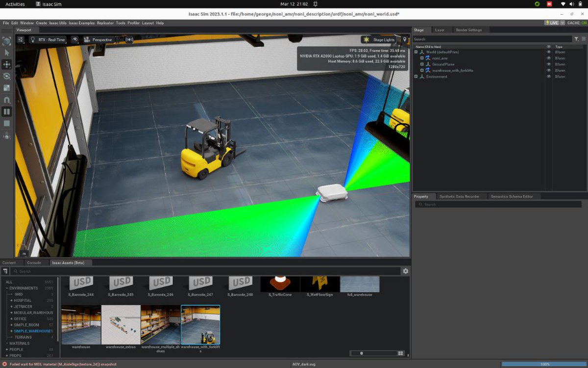Open the Perspective camera menu
The height and width of the screenshot is (368, 588).
98,40
